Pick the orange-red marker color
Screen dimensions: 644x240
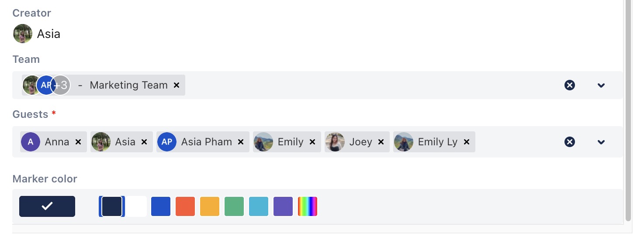(185, 206)
